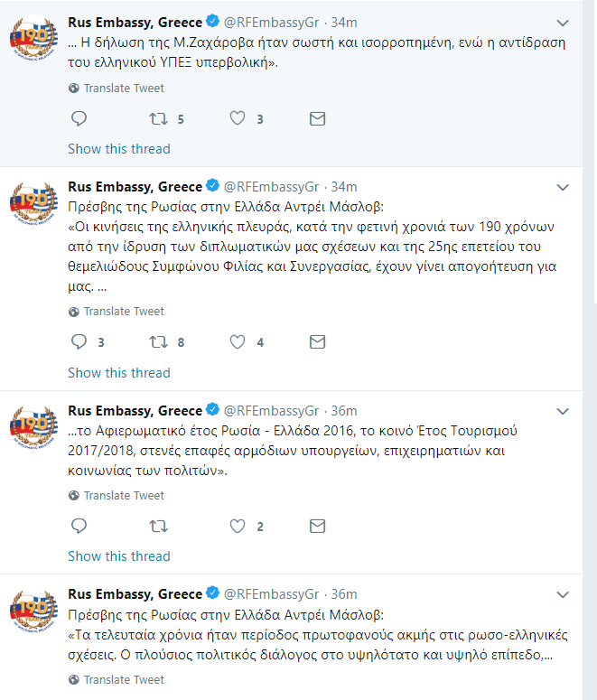The image size is (597, 700).
Task: Open more options chevron on first tweet
Action: click(x=563, y=23)
